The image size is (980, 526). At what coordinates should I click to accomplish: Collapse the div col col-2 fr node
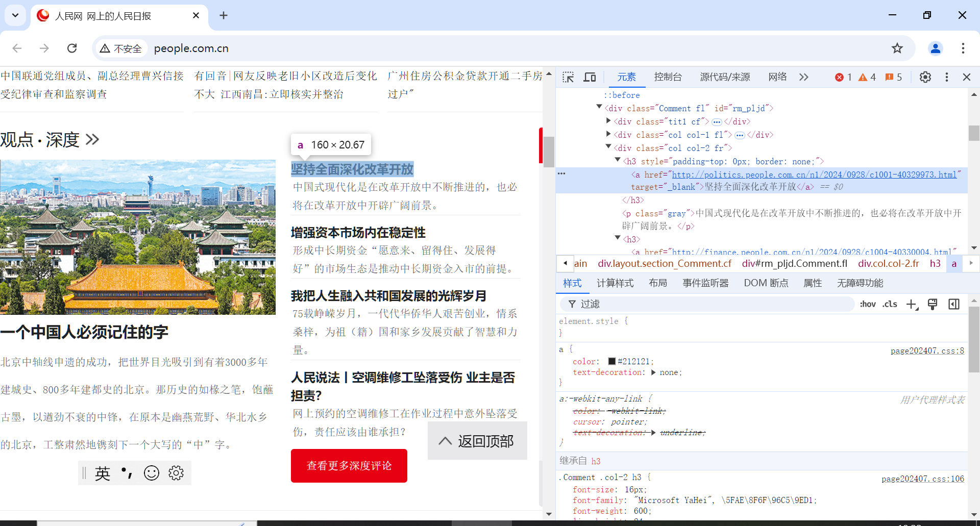608,146
